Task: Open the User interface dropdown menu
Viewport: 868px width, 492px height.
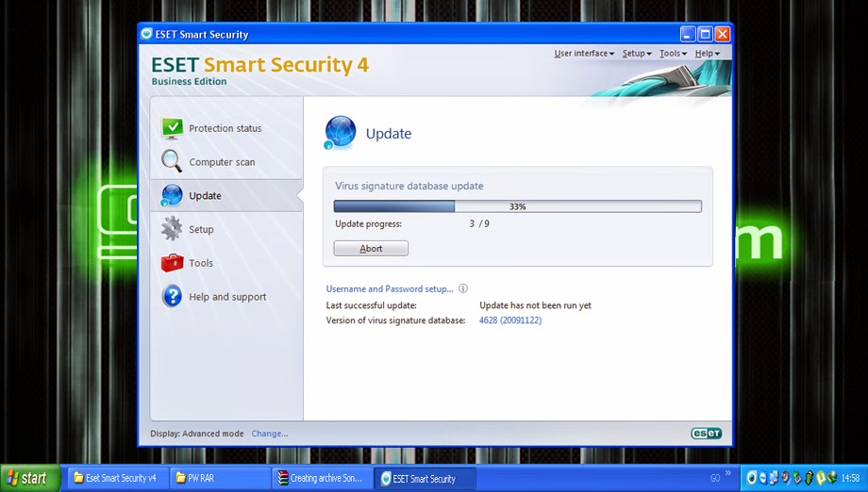Action: [x=584, y=53]
